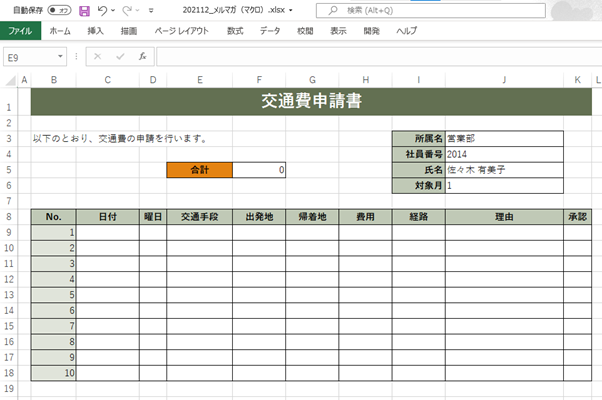Select the 開発 (Developer) ribbon tab
The width and height of the screenshot is (602, 400).
click(x=372, y=31)
